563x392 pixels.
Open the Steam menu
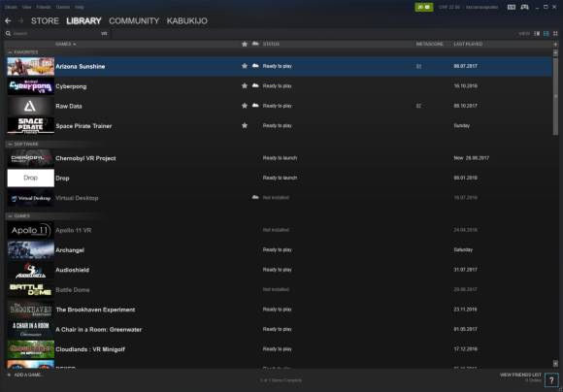point(11,7)
